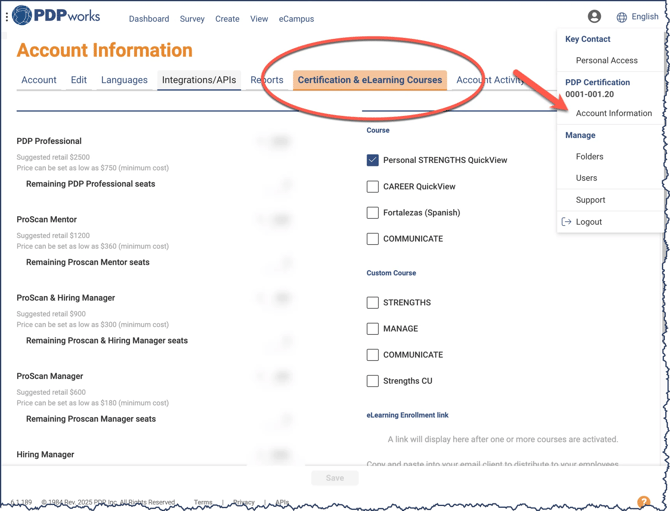Open the APIs footer link
670x511 pixels.
[x=282, y=502]
